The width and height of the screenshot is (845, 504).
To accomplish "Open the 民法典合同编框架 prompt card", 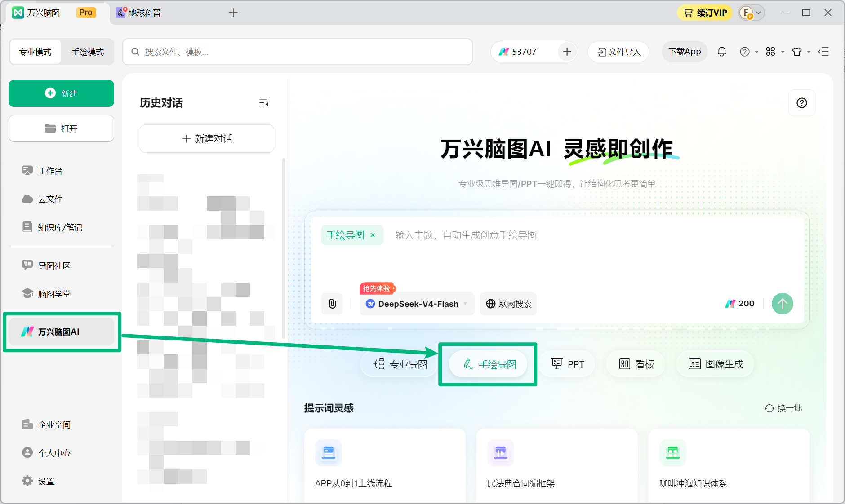I will click(557, 466).
